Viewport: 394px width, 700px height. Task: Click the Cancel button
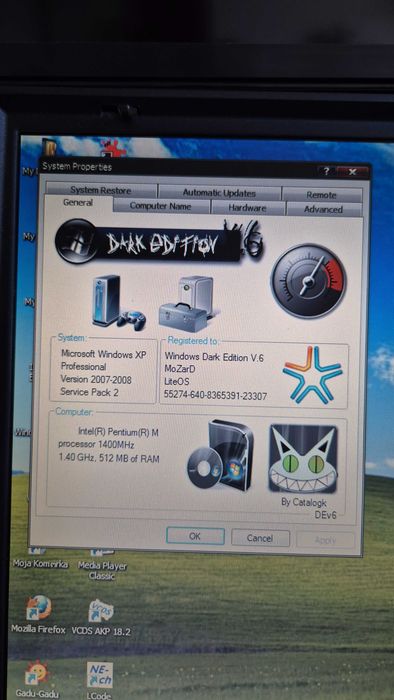pyautogui.click(x=260, y=538)
